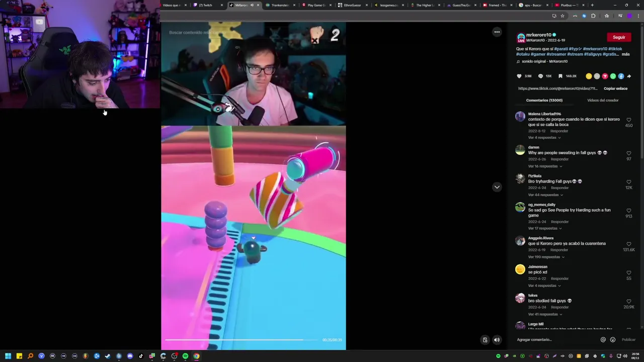Like the video with the heart icon
This screenshot has height=362, width=644.
point(519,76)
